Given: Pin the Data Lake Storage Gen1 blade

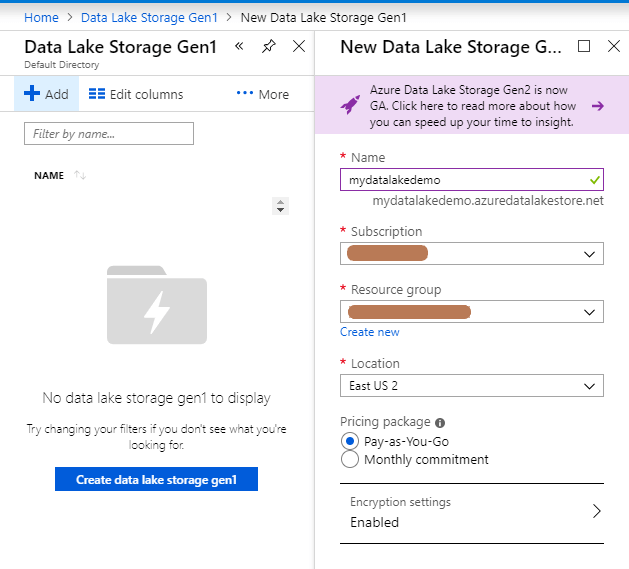Looking at the screenshot, I should click(x=269, y=46).
